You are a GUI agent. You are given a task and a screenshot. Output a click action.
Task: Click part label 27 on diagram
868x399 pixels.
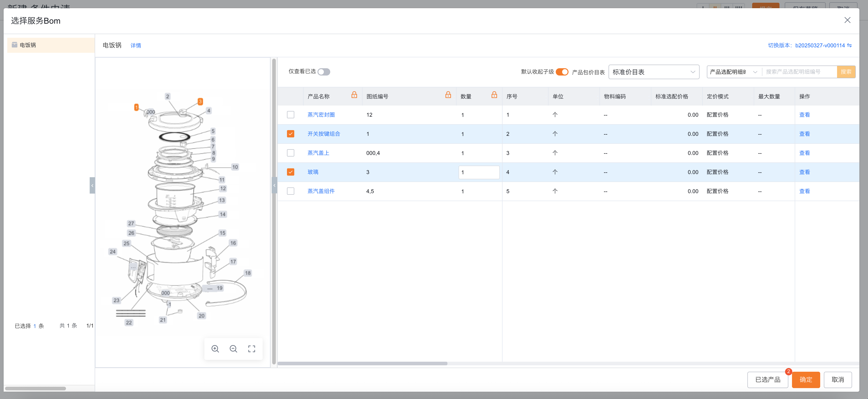tap(131, 223)
